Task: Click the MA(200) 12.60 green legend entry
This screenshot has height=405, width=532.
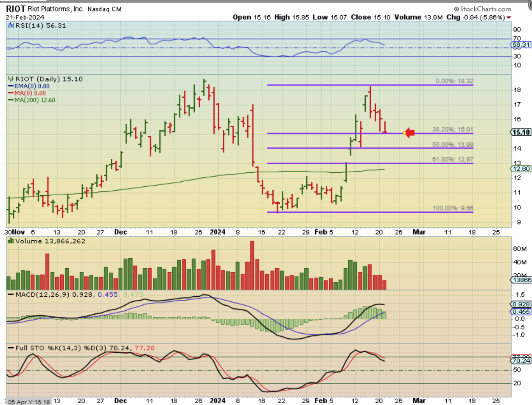Action: [x=32, y=100]
